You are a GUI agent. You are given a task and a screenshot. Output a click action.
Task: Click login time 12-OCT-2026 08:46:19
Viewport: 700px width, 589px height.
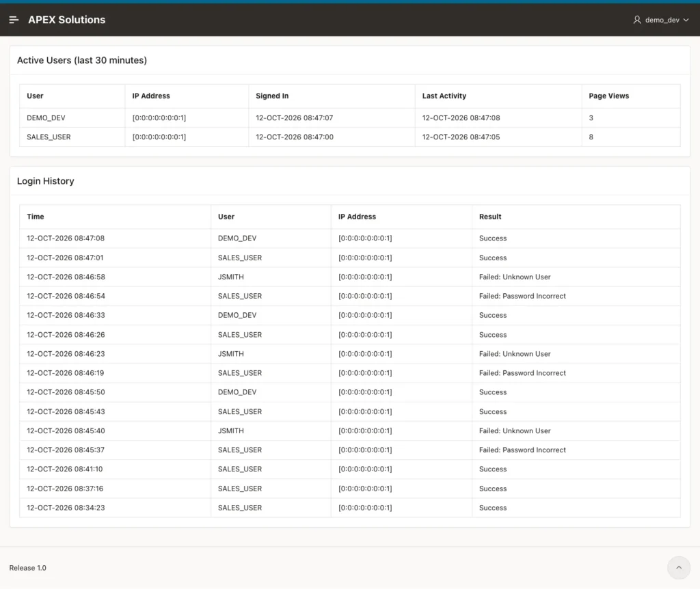pyautogui.click(x=65, y=373)
